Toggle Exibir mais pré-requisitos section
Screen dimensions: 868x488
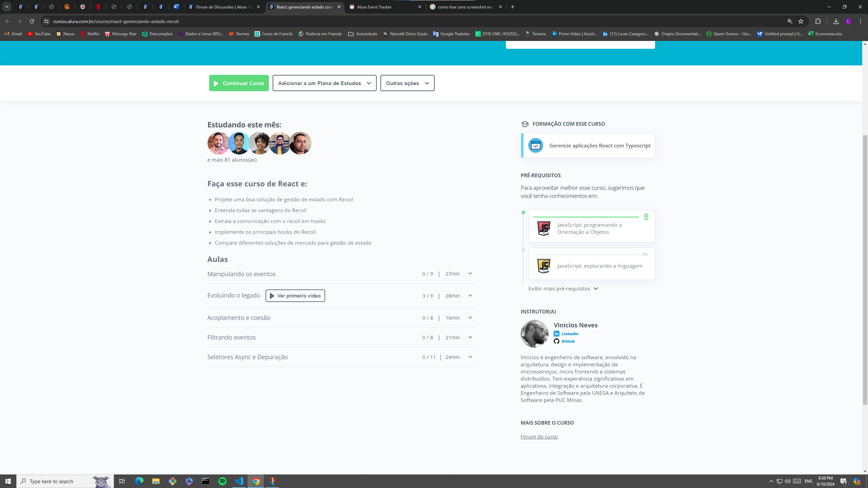coord(564,288)
